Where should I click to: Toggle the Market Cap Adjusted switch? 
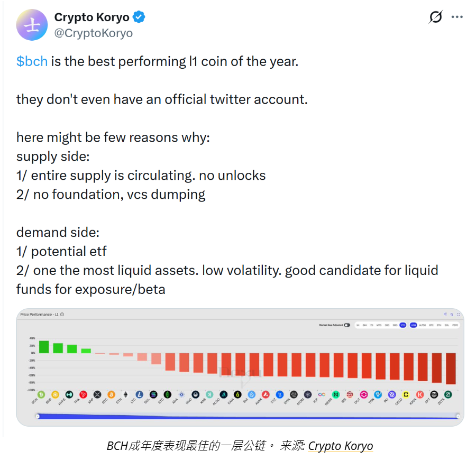347,325
